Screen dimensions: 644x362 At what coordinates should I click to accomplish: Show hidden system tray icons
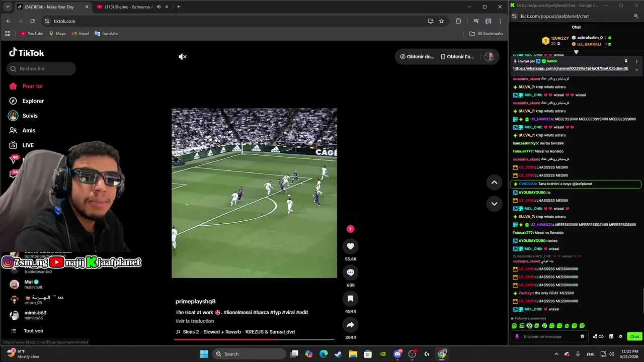pyautogui.click(x=556, y=354)
